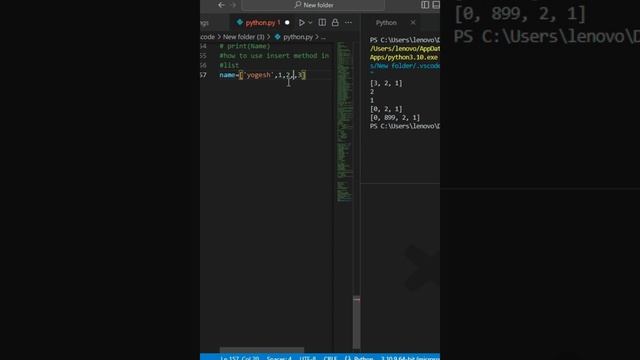Click the vertical editor scrollbar thumb
This screenshot has height=360, width=640.
(x=356, y=322)
